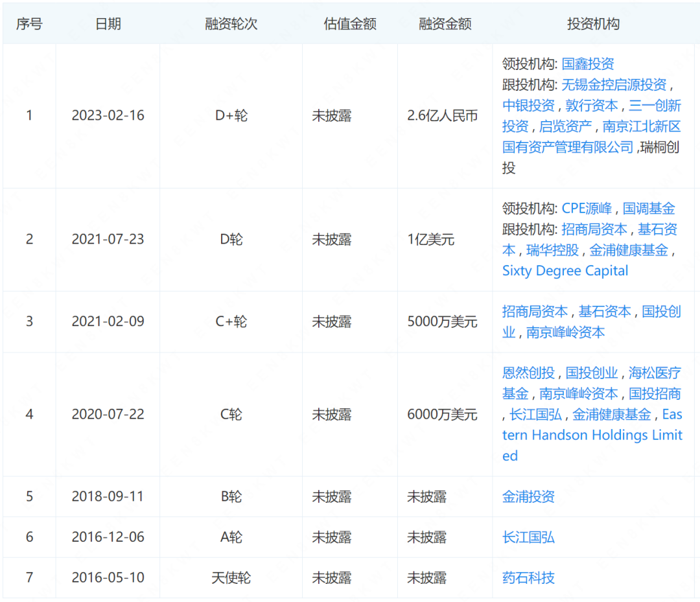Open the 药石科技 angel investor link
The height and width of the screenshot is (602, 700).
(528, 578)
